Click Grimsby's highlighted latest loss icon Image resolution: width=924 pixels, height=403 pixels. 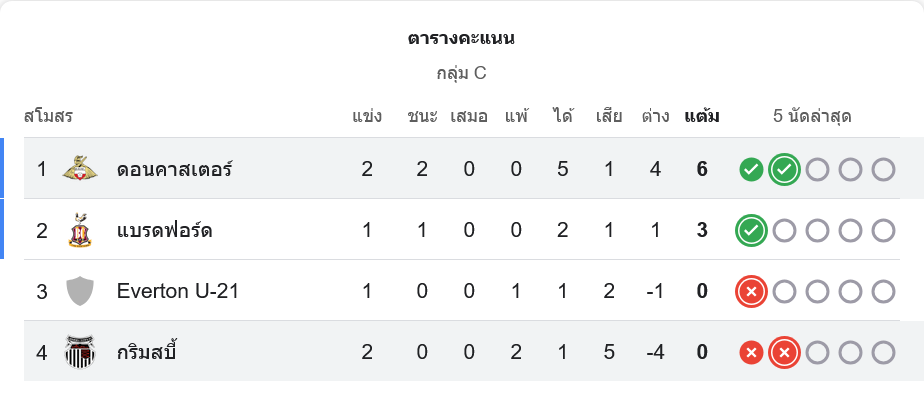785,352
